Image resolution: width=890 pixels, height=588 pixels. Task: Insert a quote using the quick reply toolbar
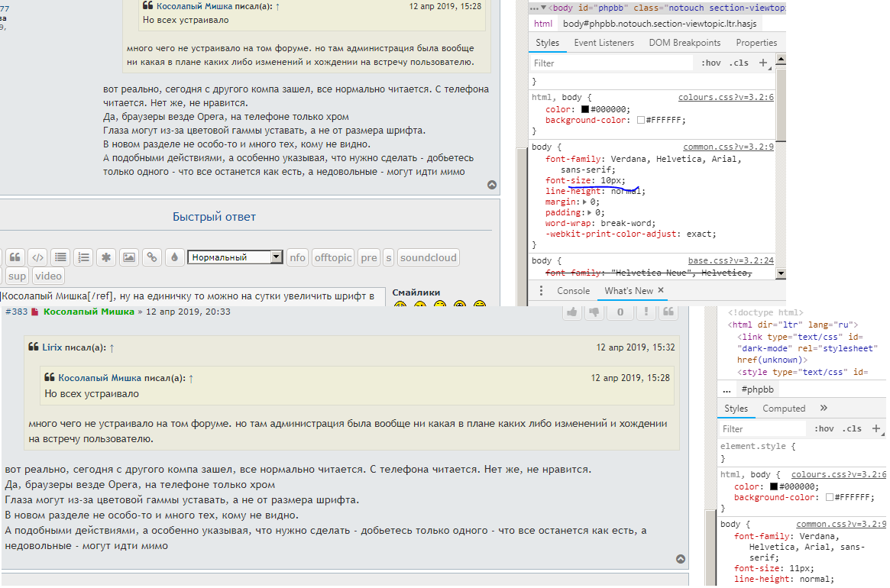tap(15, 257)
